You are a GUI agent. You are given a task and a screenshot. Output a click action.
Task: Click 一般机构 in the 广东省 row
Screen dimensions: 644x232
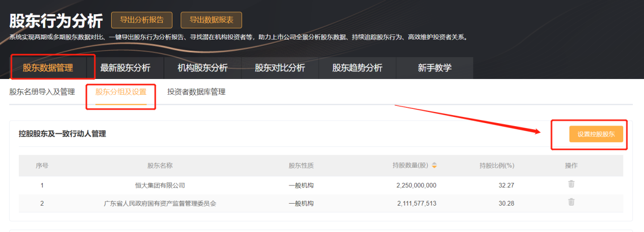(301, 204)
